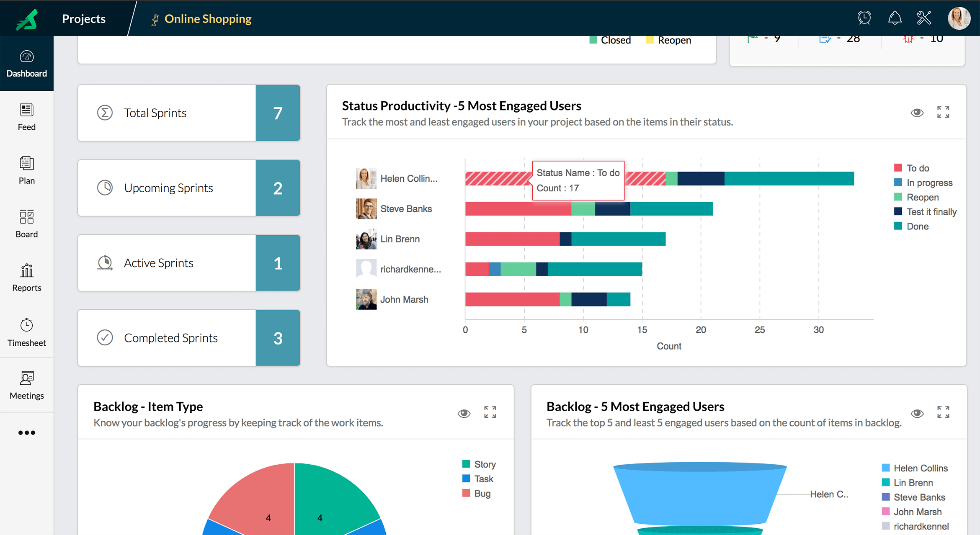The height and width of the screenshot is (535, 980).
Task: Click the Total Sprints sigma icon
Action: point(105,113)
